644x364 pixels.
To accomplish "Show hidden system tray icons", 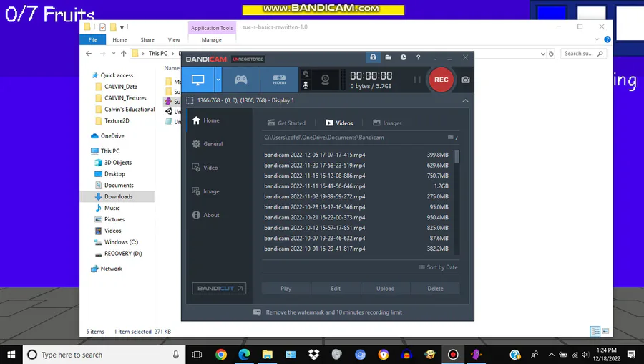I will click(551, 355).
